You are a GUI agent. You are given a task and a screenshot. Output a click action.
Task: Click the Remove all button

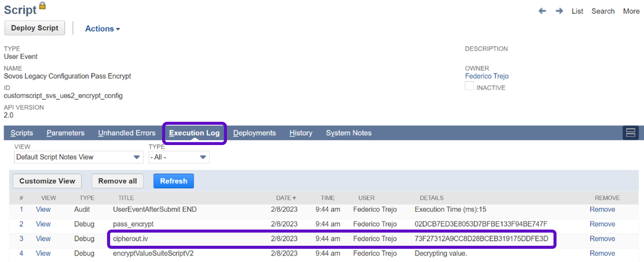[117, 181]
